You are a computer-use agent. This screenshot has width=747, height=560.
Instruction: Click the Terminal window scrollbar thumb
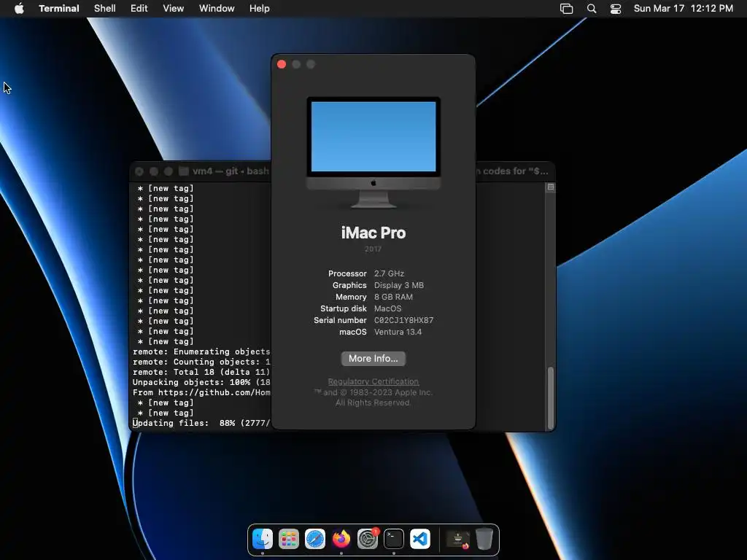click(x=551, y=397)
